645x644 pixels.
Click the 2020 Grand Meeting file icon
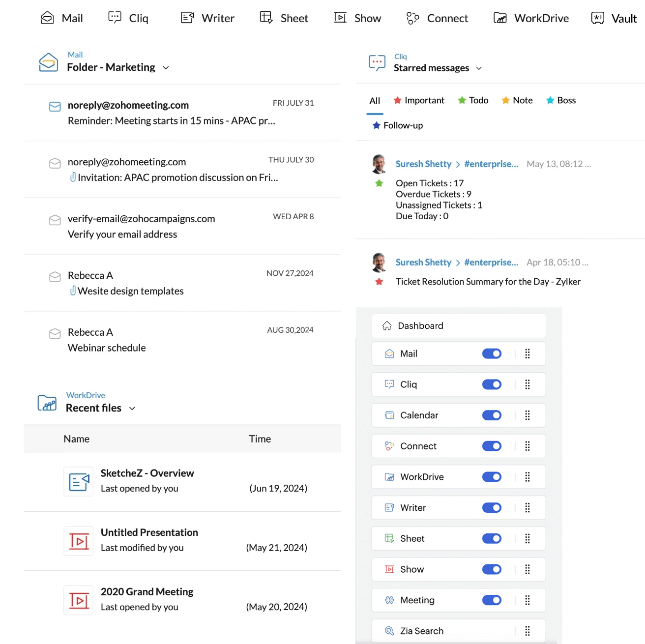click(79, 600)
